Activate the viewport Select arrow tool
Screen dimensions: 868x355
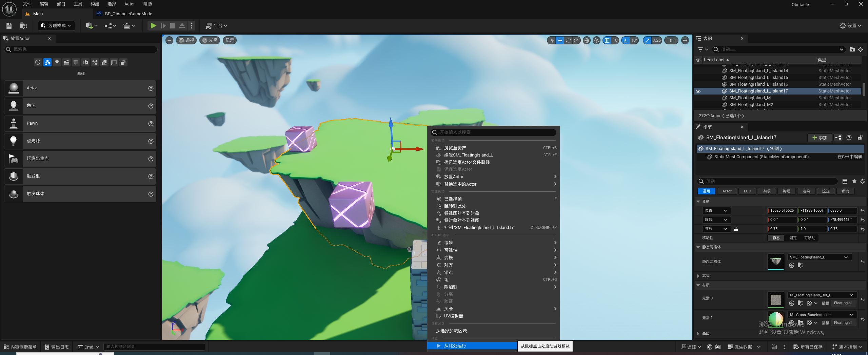pos(552,40)
